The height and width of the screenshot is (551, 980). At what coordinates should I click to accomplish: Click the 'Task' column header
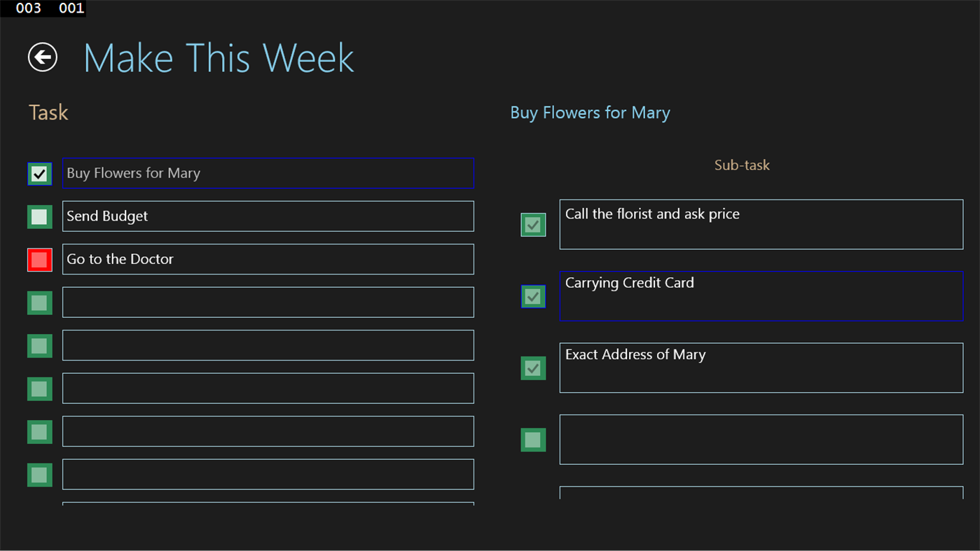tap(48, 112)
